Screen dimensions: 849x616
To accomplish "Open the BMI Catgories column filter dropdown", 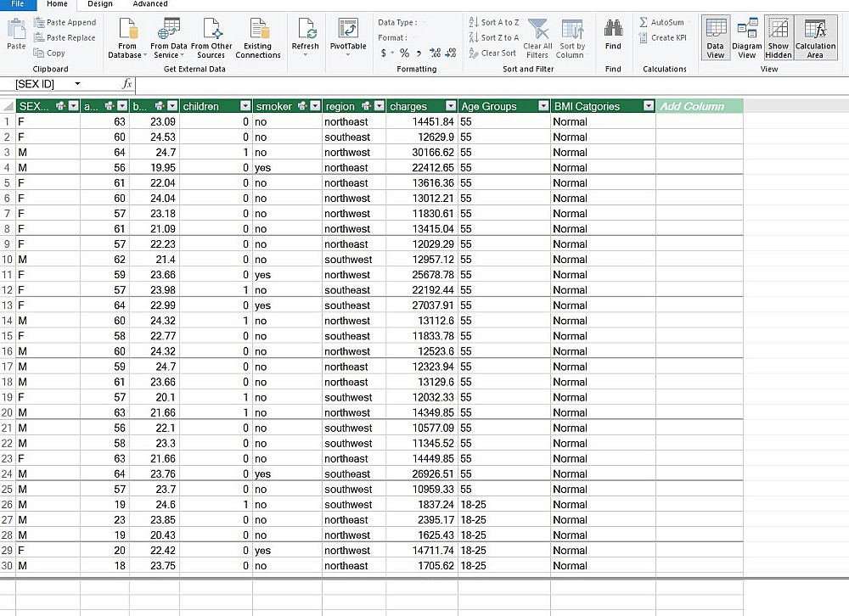I will [649, 106].
